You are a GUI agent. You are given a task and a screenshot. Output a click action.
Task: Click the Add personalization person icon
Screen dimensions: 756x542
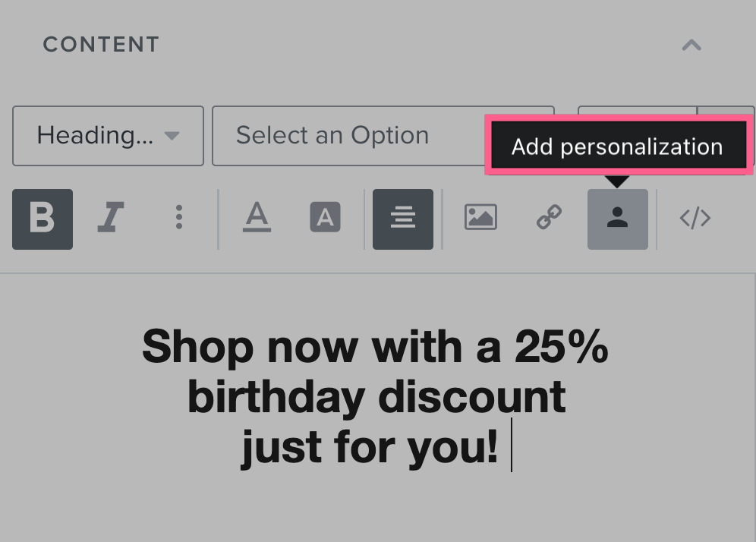[618, 219]
